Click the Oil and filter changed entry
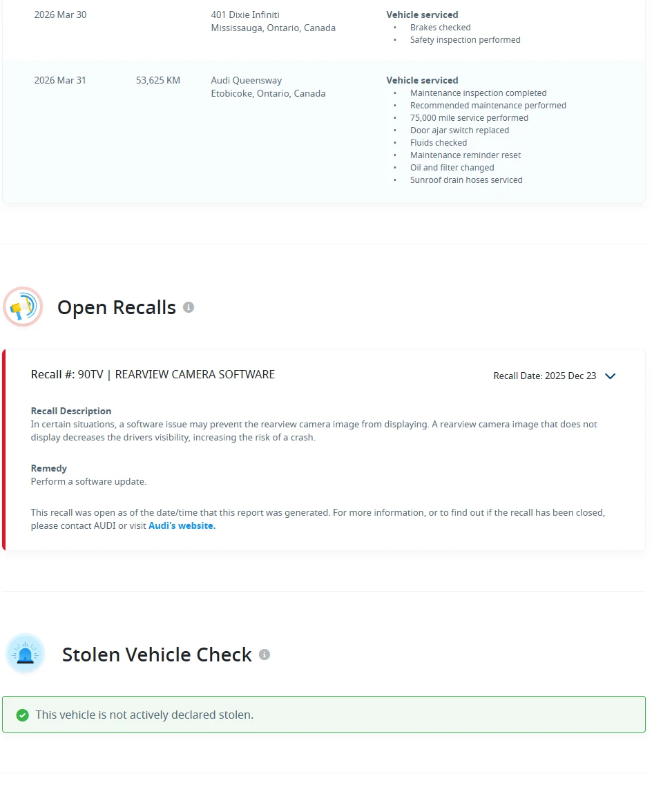 [x=452, y=167]
